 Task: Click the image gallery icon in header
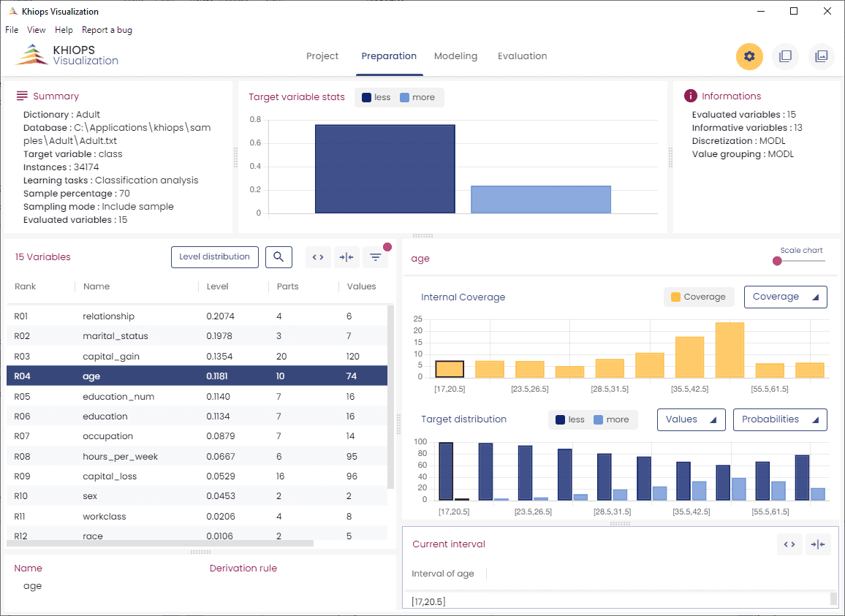point(821,56)
